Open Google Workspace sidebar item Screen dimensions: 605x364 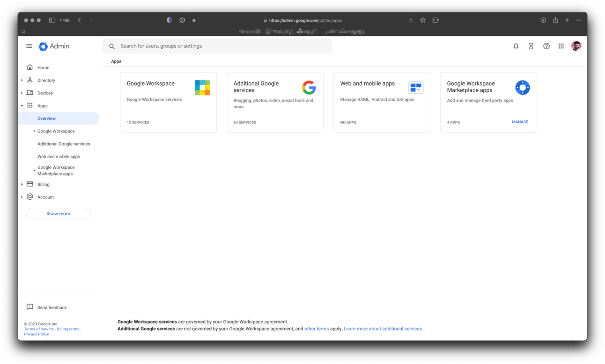(x=56, y=131)
